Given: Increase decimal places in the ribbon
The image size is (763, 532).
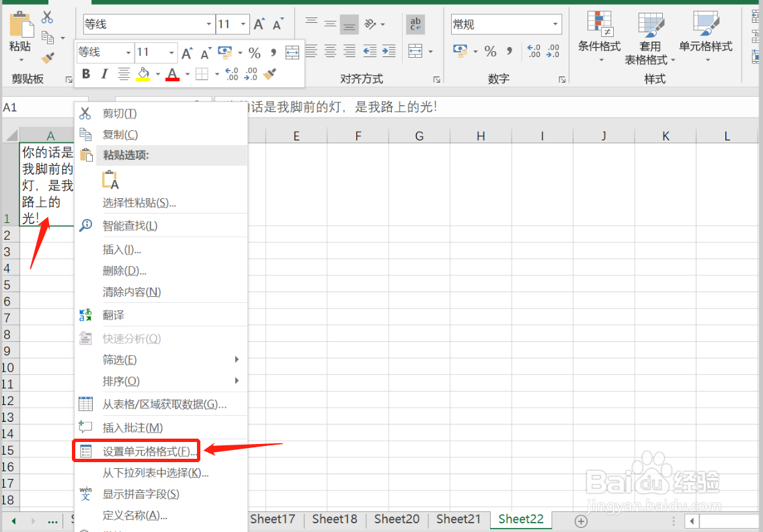Looking at the screenshot, I should [x=534, y=50].
